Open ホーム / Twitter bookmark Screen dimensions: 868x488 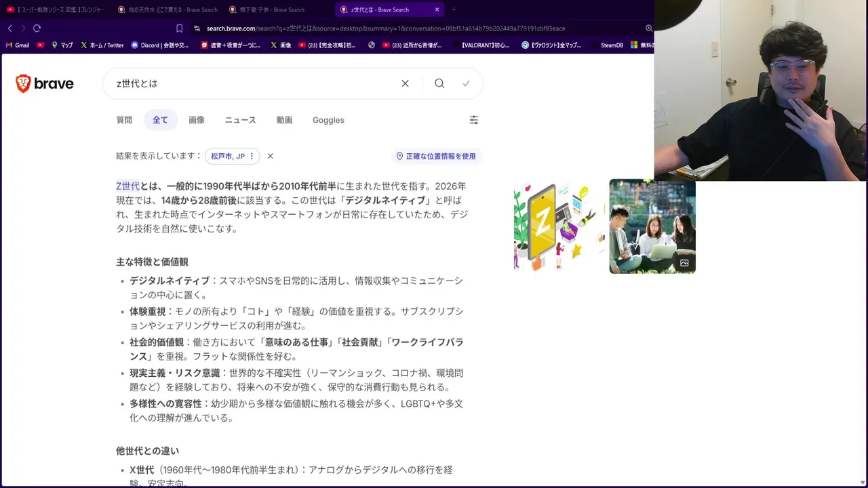[x=102, y=45]
